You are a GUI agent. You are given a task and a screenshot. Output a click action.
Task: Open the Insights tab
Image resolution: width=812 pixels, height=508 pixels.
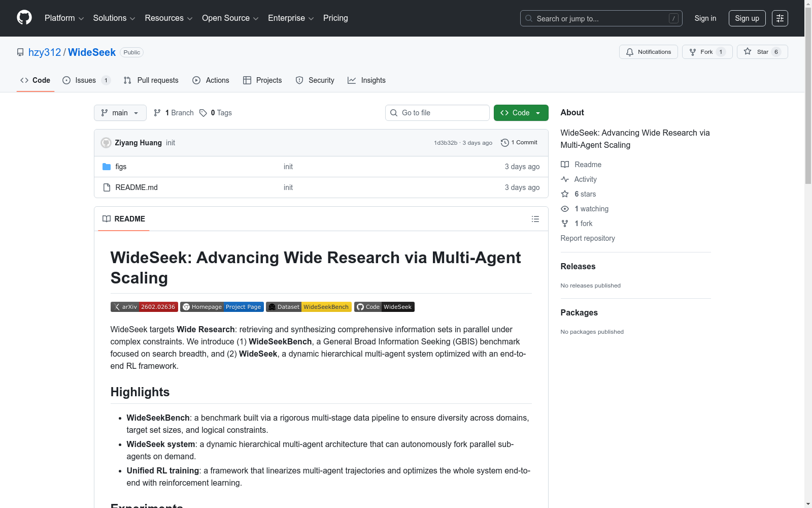[x=366, y=80]
